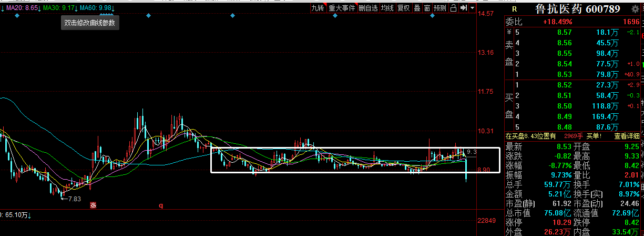Click the ¥ icon beside sell orders

(509, 33)
